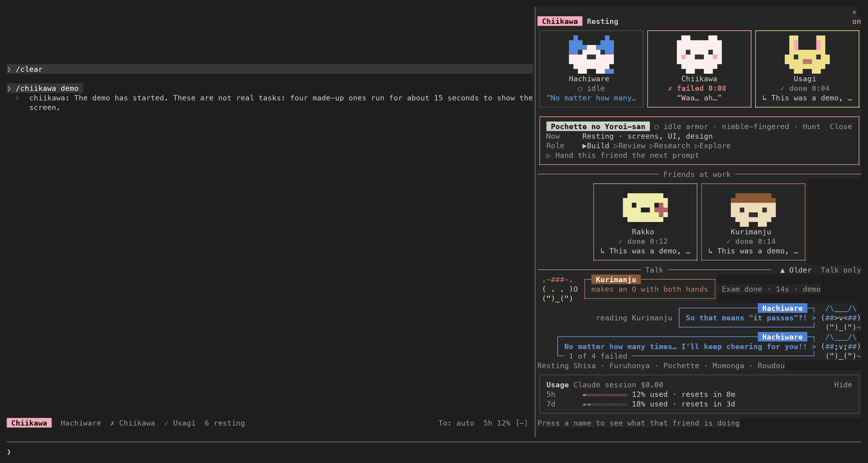Select the Build role option
Viewport: 868px width, 463px height.
coord(596,146)
